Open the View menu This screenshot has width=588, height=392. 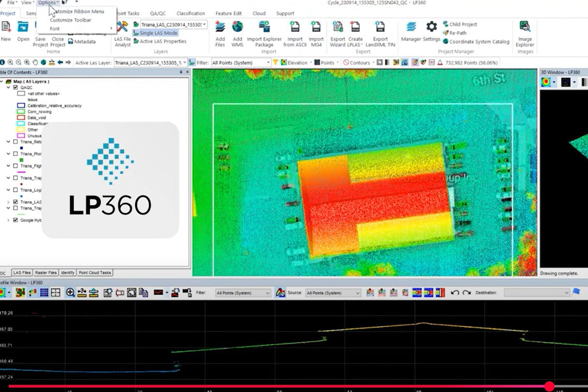click(x=27, y=3)
